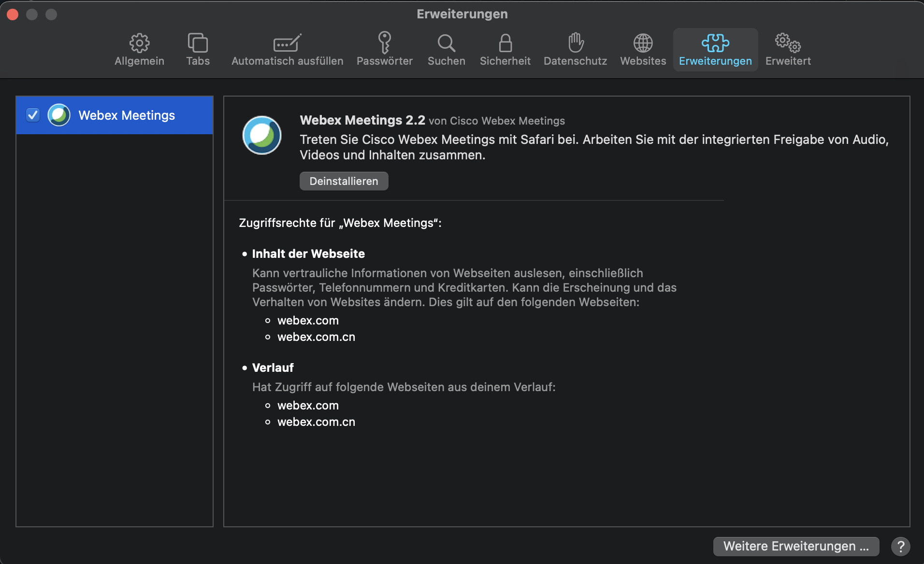Open help with the question mark button
Viewport: 924px width, 564px height.
(x=901, y=547)
